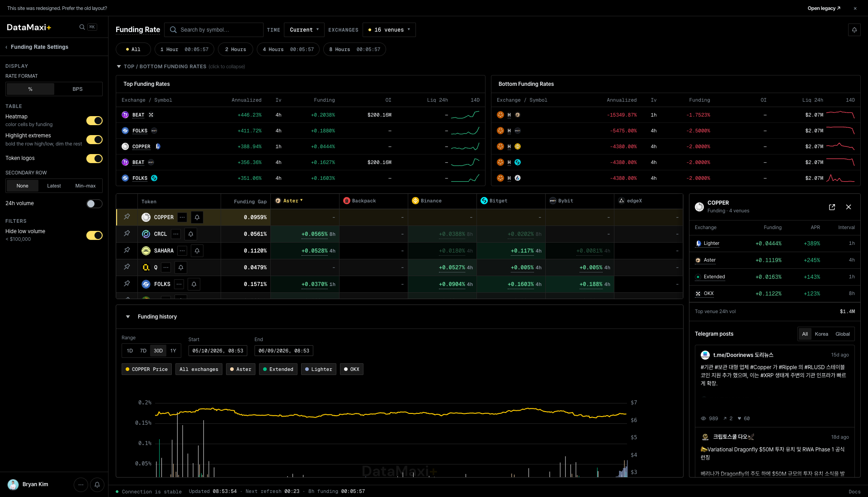This screenshot has height=497, width=868.
Task: Click Bryan Kim's profile avatar
Action: point(13,485)
